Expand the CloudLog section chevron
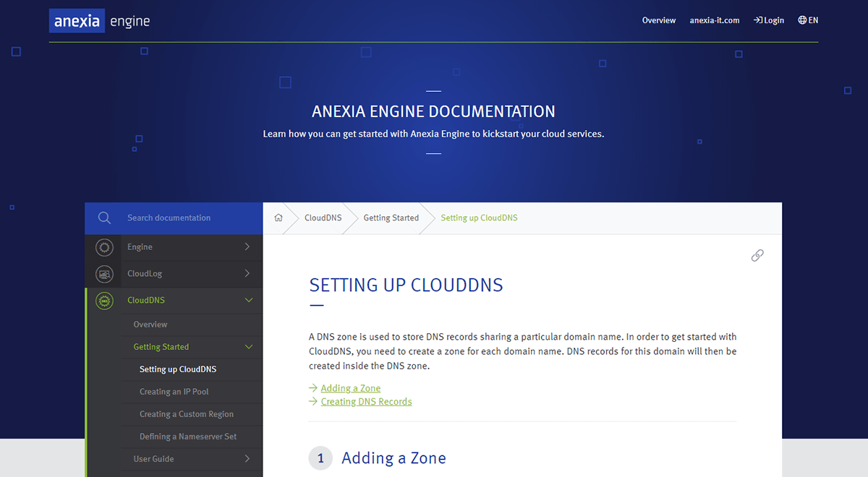 247,274
